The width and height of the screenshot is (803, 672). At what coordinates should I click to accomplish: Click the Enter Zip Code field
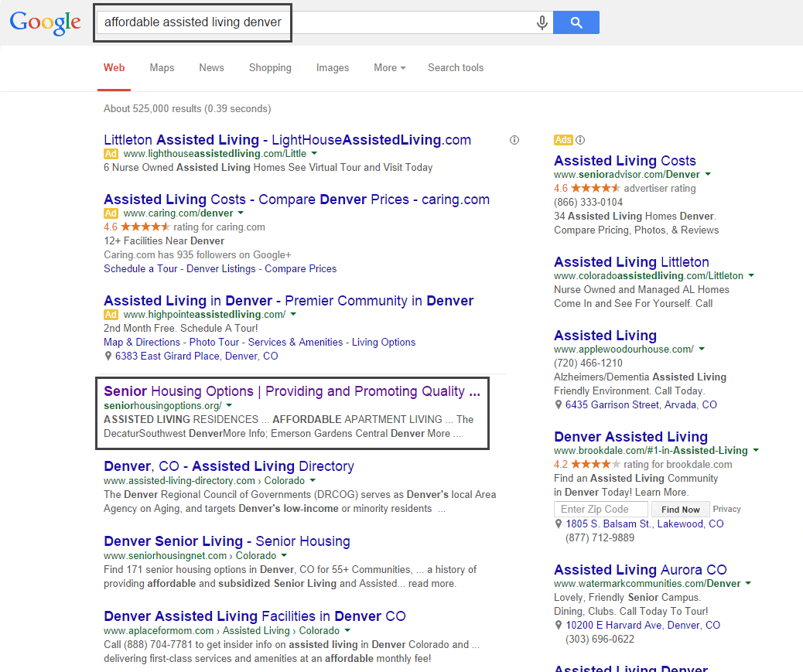tap(601, 510)
